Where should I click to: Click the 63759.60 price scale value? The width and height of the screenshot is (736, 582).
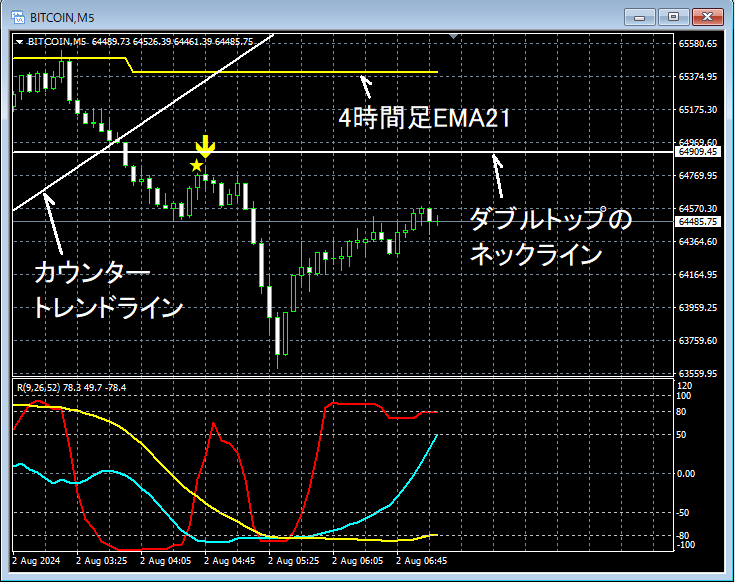point(698,340)
